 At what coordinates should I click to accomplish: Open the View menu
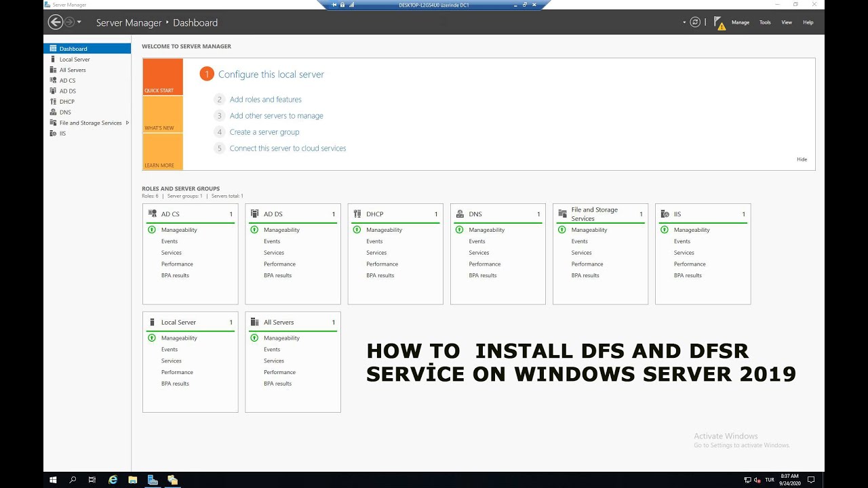(787, 22)
